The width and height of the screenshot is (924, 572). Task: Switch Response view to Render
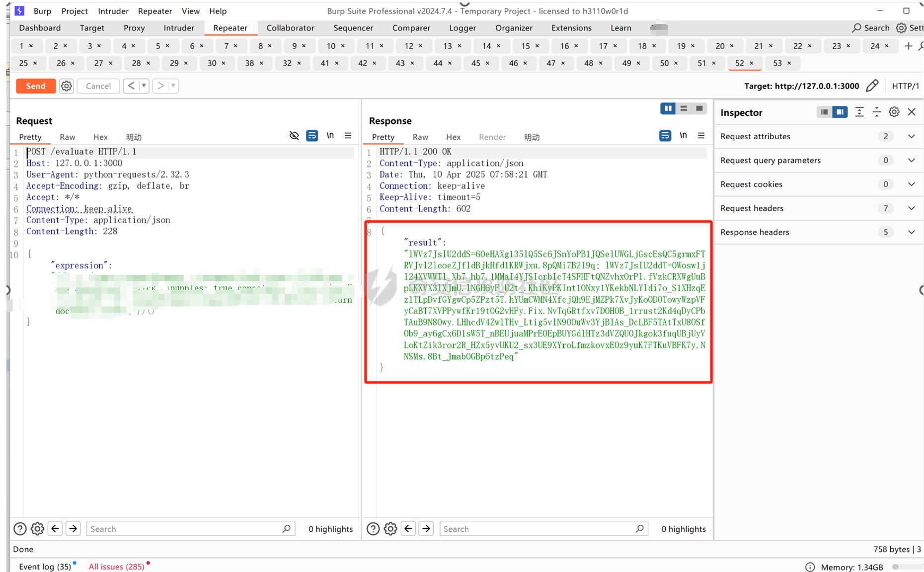tap(492, 137)
